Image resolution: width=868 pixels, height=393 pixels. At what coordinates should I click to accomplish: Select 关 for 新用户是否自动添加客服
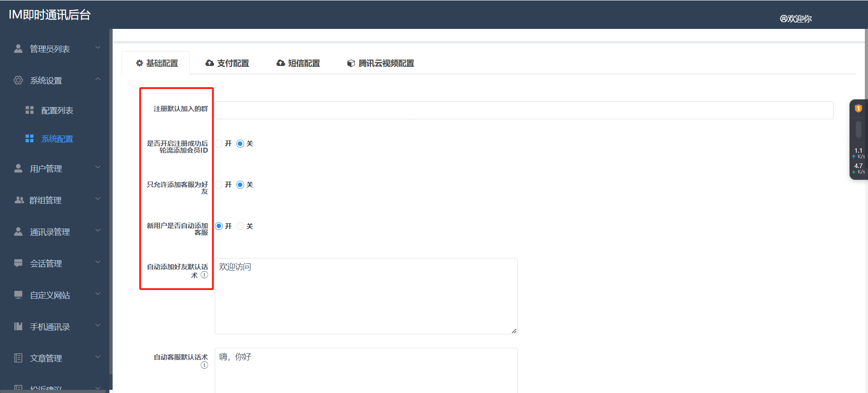click(x=241, y=226)
